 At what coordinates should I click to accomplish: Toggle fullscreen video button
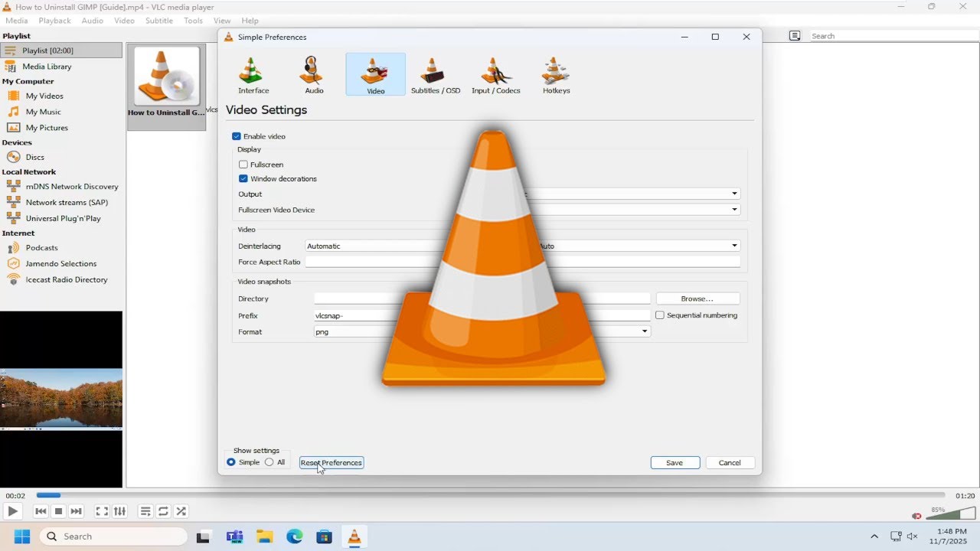[x=102, y=511]
